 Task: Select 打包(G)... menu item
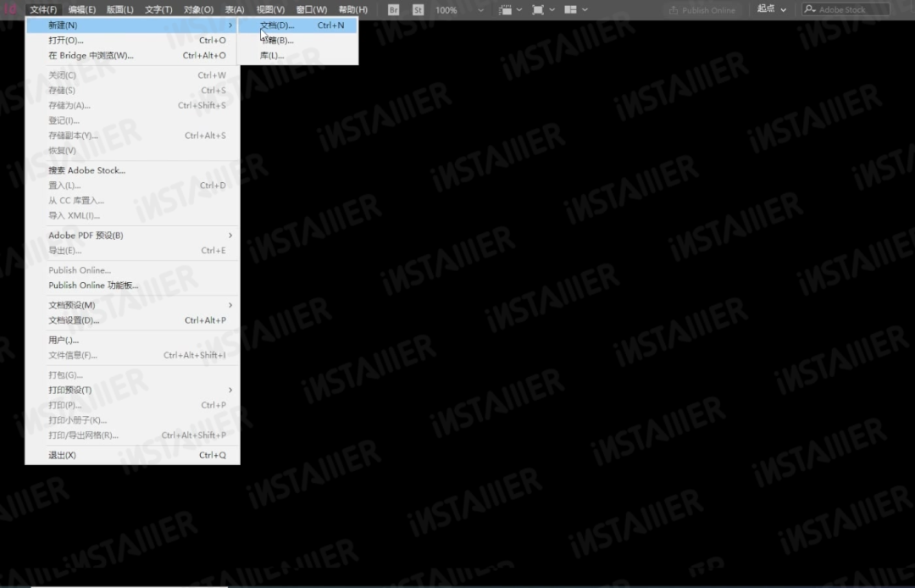coord(132,375)
